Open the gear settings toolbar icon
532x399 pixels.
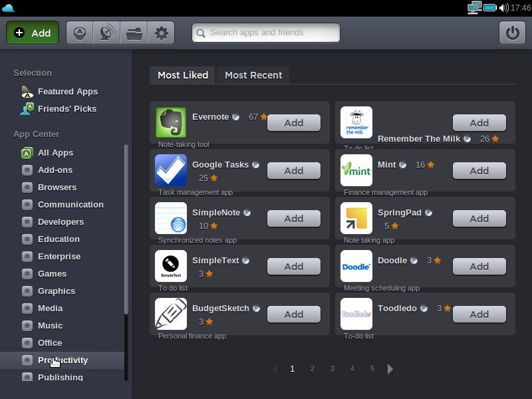pos(162,33)
